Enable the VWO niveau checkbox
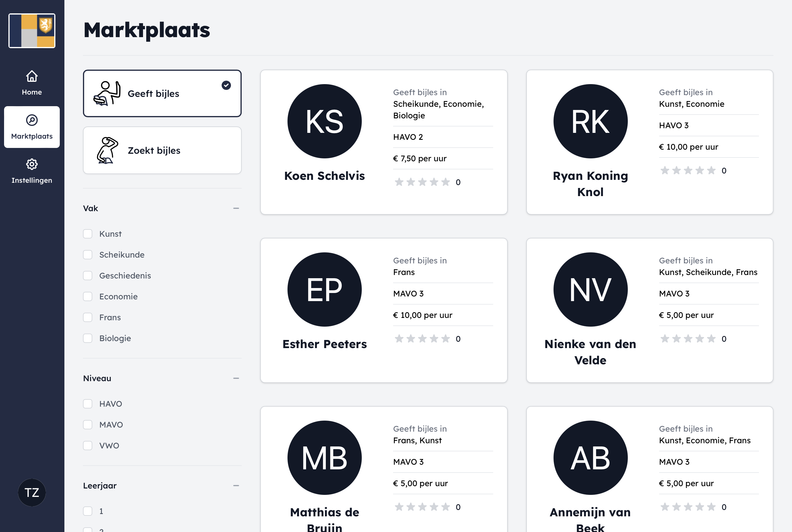Screen dimensions: 792x532 [88, 446]
